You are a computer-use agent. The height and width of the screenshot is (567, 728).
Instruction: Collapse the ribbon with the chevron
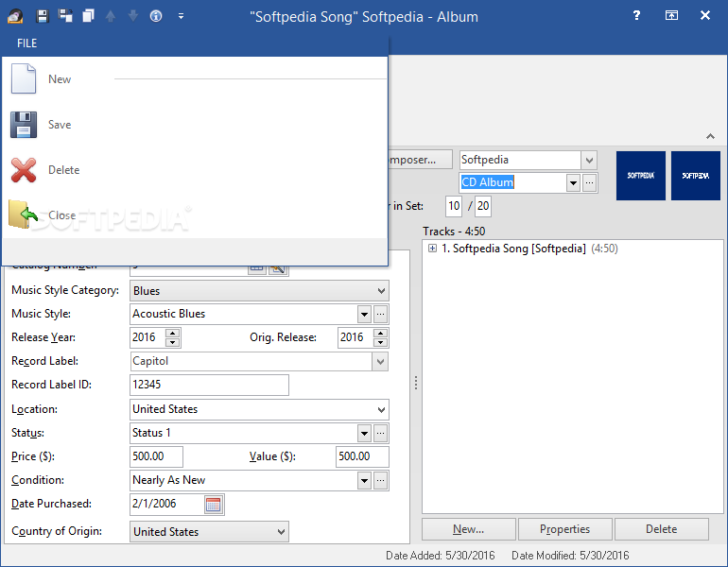coord(710,136)
